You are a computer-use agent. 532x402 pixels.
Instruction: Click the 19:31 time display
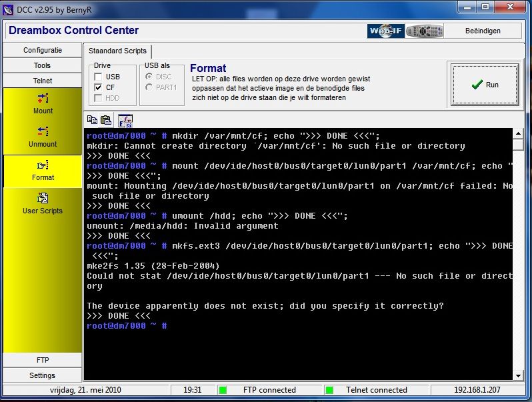tap(193, 390)
